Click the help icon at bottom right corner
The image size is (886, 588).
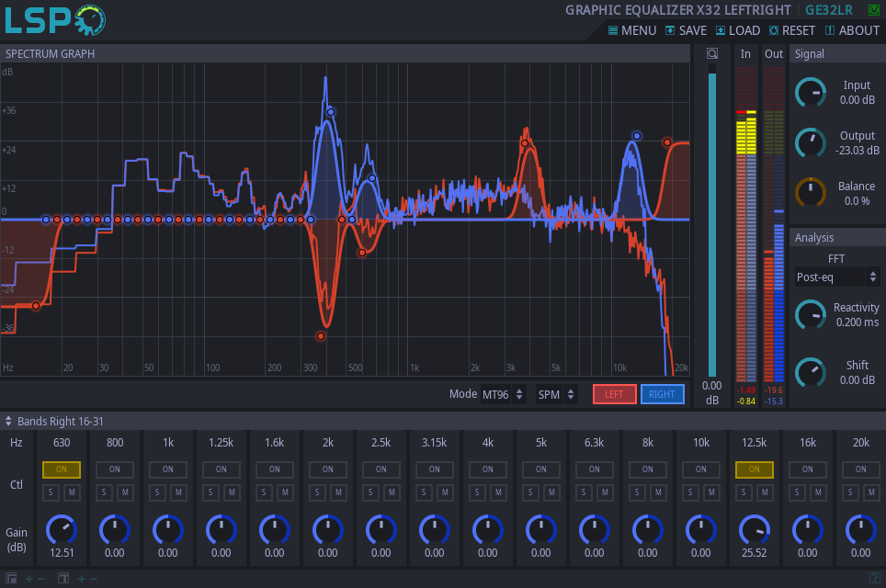pyautogui.click(x=875, y=578)
